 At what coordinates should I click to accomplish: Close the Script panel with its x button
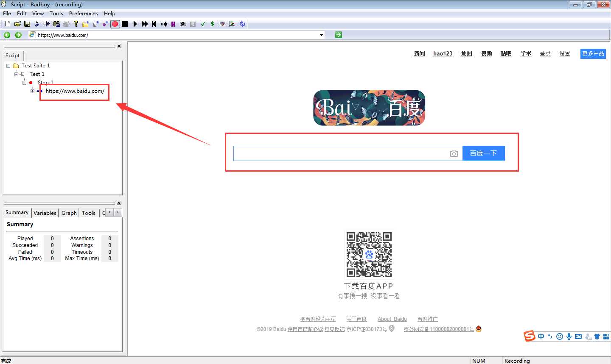pyautogui.click(x=119, y=46)
